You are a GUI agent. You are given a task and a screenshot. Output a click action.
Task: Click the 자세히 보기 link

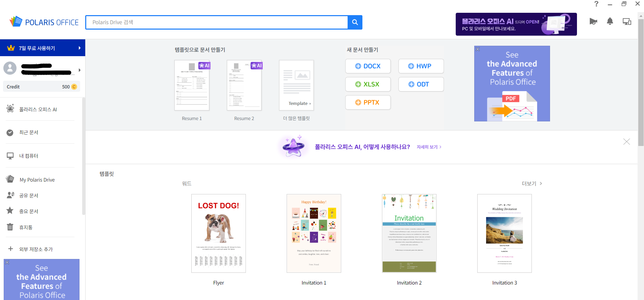point(429,147)
